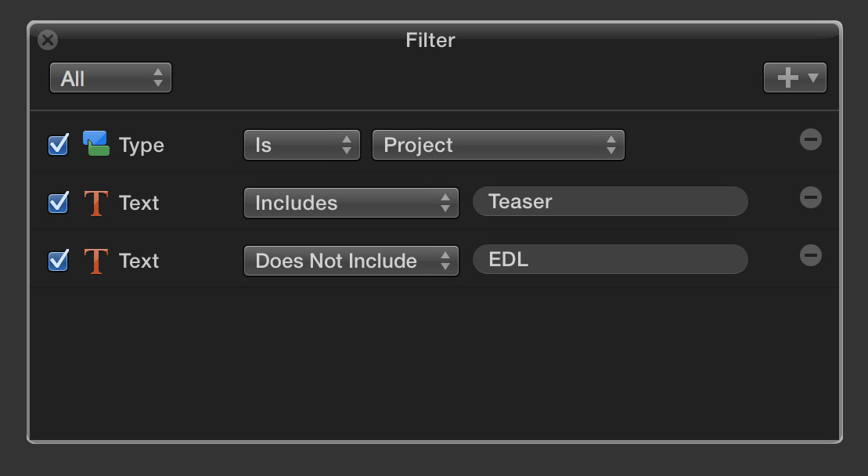Change the Includes operator dropdown
Image resolution: width=868 pixels, height=476 pixels.
351,203
